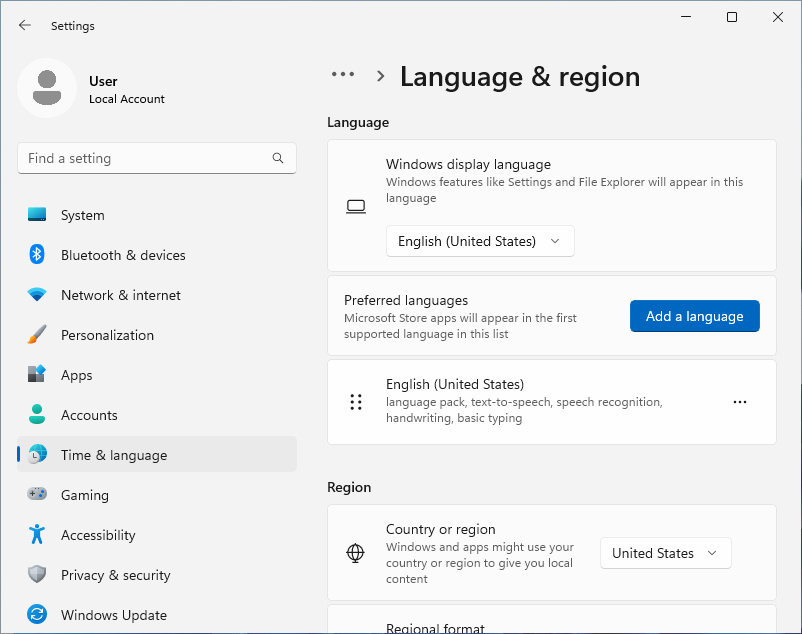
Task: Click the Personalization paintbrush icon
Action: 37,335
